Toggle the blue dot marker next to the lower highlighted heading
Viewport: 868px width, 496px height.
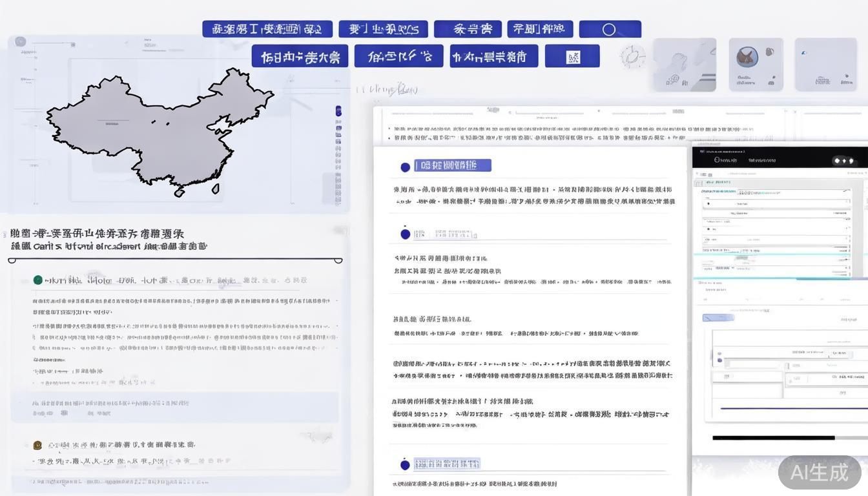[404, 463]
